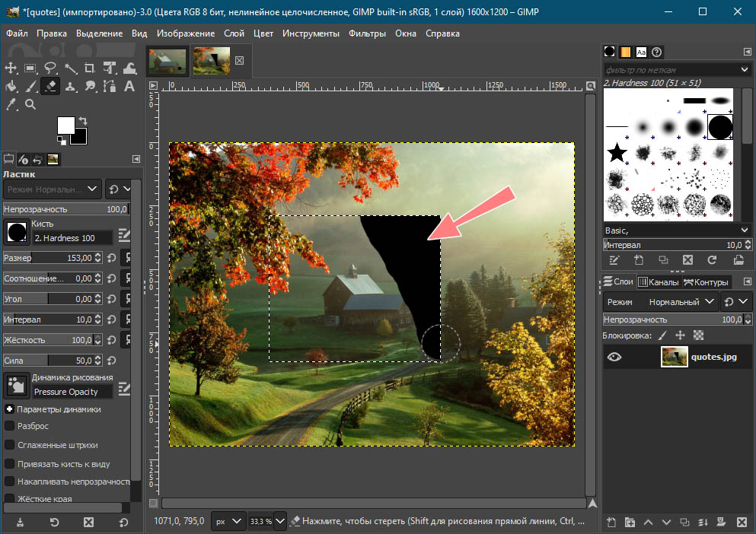This screenshot has height=534, width=756.
Task: Open the Fonts tab in right dock
Action: pyautogui.click(x=641, y=52)
